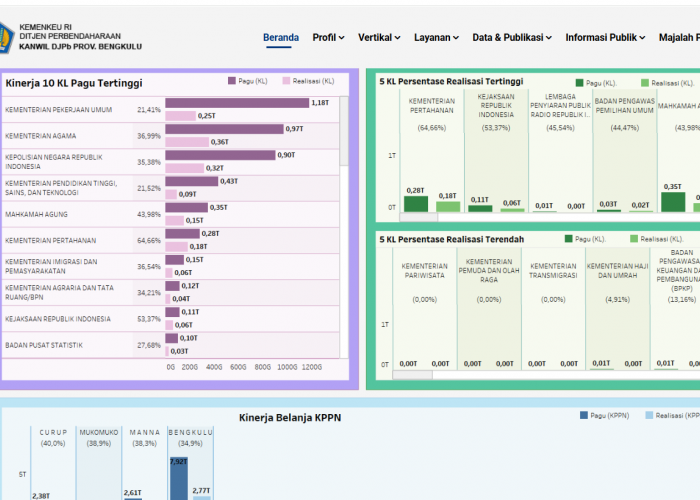Screen dimensions: 700x500
Task: Click KEMENTERIAN AGAMA row label
Action: pos(41,136)
